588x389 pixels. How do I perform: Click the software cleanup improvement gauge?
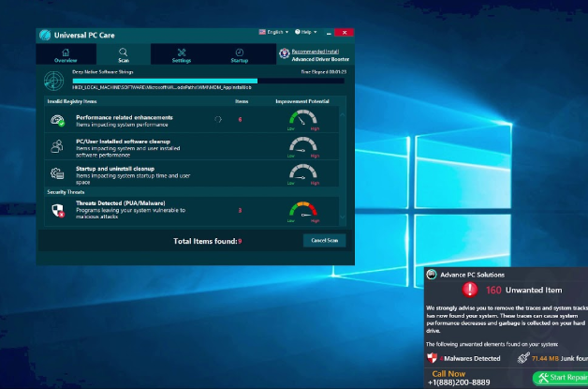[303, 146]
